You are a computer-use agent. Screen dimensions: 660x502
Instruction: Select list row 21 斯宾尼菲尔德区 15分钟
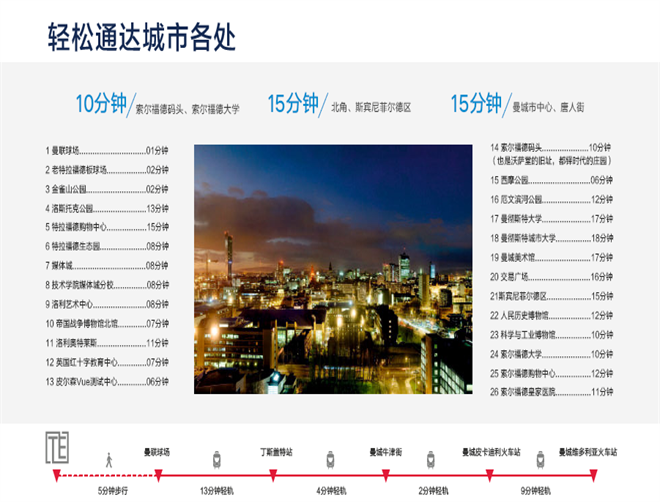551,296
